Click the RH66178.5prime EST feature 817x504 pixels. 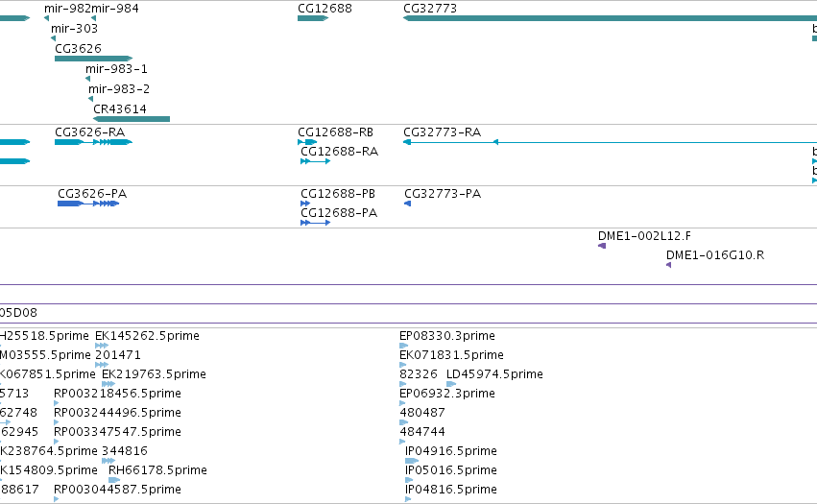point(114,480)
